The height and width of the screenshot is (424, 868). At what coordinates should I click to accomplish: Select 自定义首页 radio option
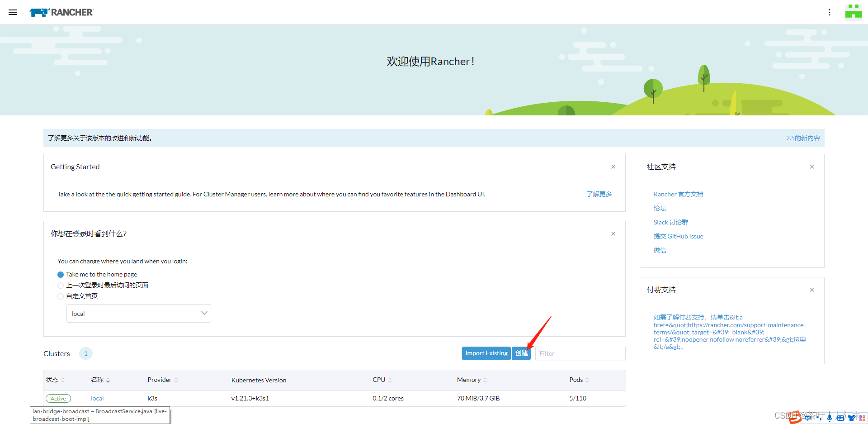point(61,296)
